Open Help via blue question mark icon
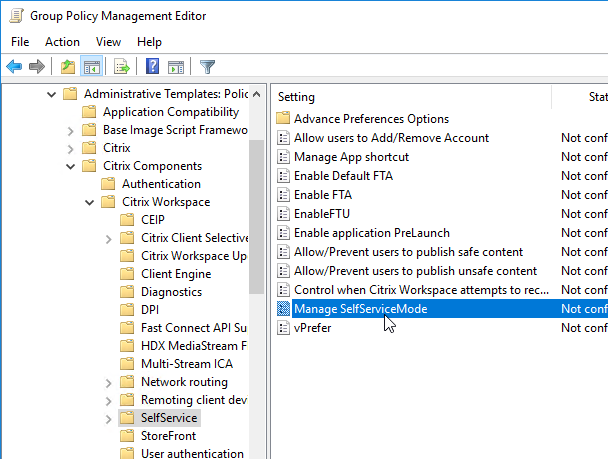608x459 pixels. pyautogui.click(x=152, y=66)
